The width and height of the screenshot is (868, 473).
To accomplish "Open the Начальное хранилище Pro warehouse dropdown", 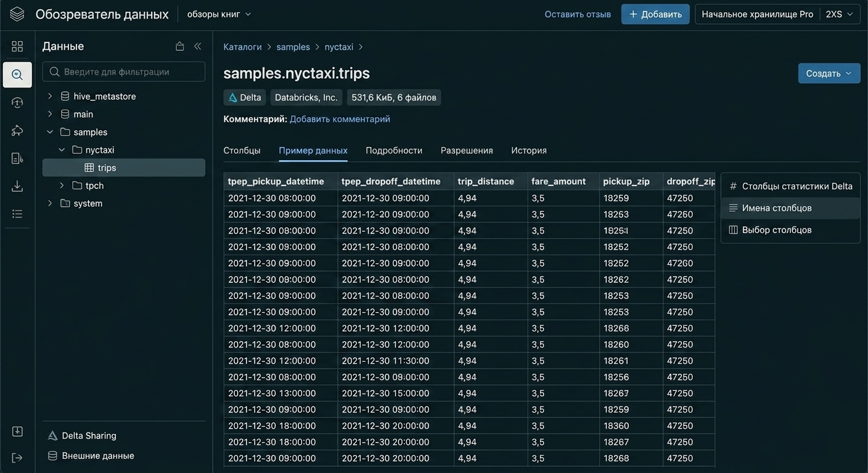I will pyautogui.click(x=777, y=14).
